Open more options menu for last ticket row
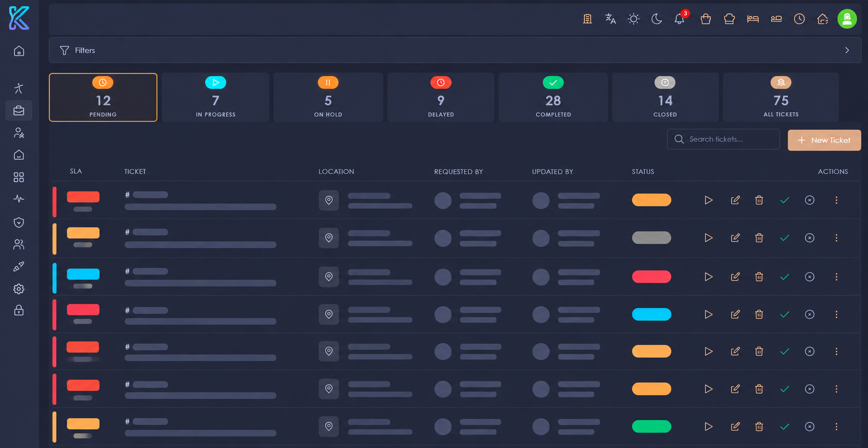Viewport: 868px width, 448px height. [x=836, y=427]
